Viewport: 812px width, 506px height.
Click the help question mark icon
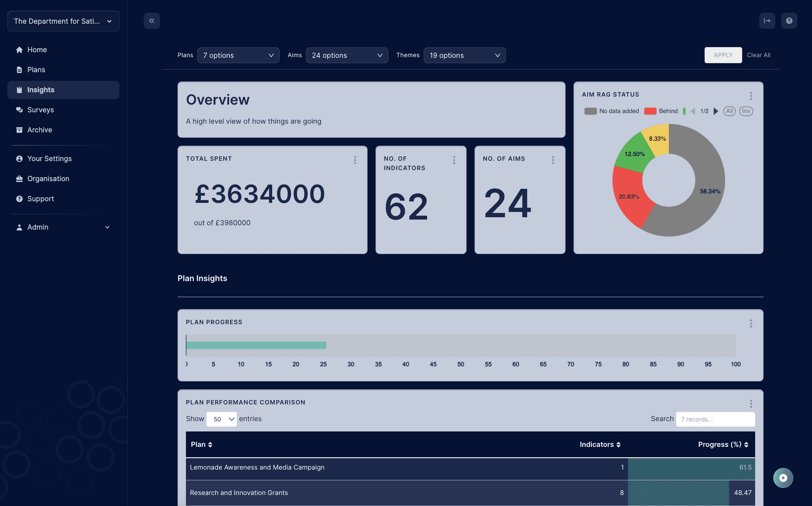(789, 21)
